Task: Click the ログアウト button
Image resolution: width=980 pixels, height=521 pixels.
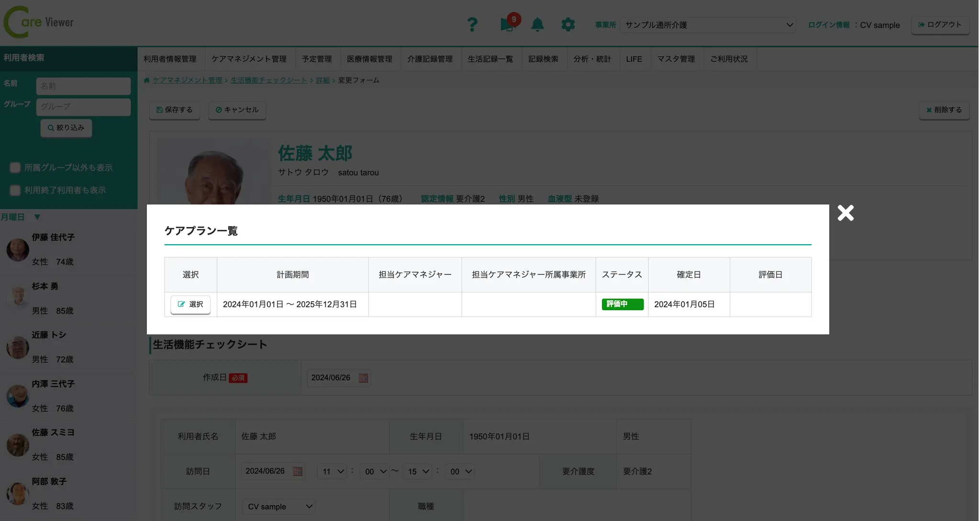Action: (940, 25)
